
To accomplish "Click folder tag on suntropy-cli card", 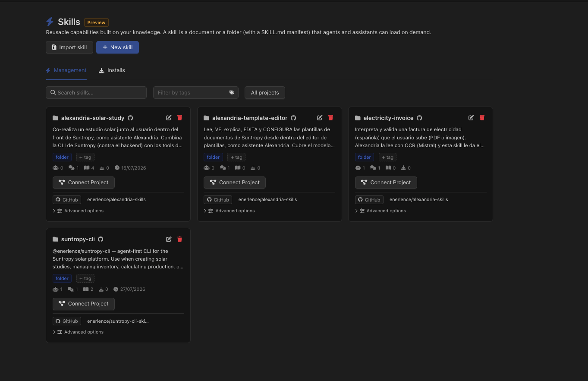I will tap(62, 278).
